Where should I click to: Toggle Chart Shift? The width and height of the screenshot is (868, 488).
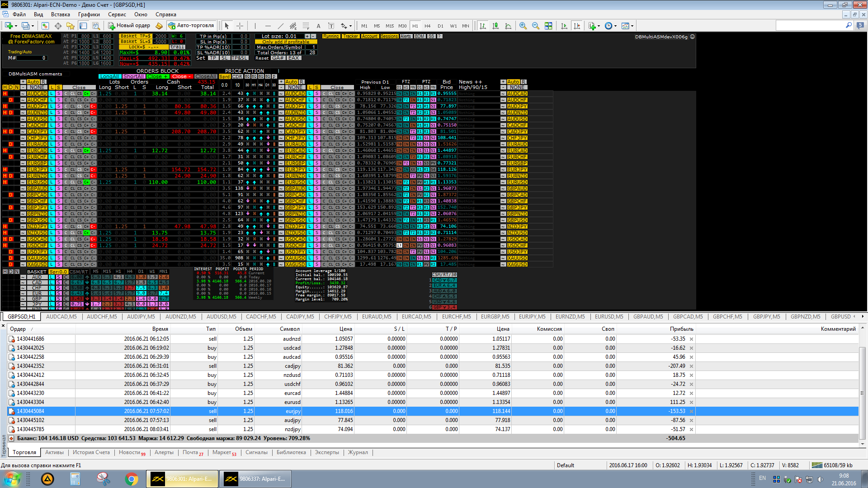tap(577, 26)
